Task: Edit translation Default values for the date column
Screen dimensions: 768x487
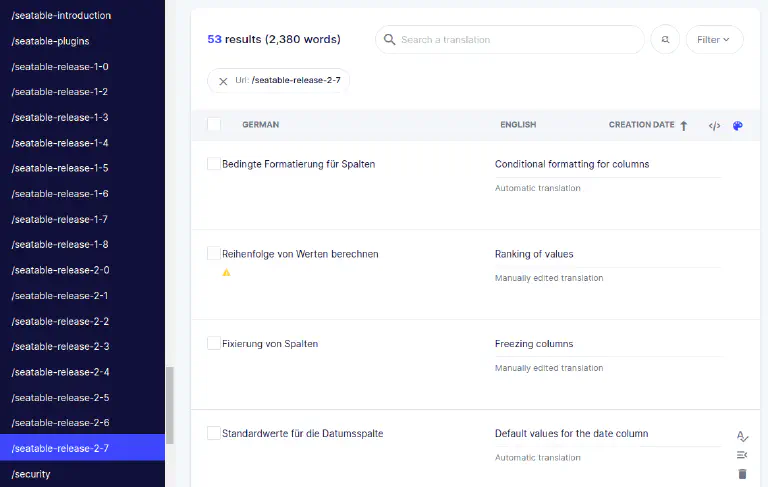Action: pos(572,434)
